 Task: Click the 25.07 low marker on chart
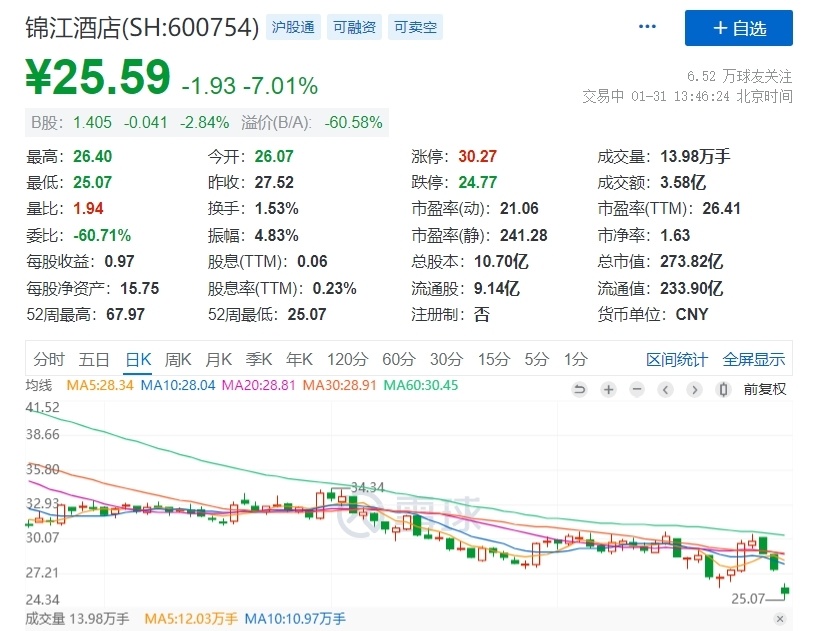click(x=748, y=599)
